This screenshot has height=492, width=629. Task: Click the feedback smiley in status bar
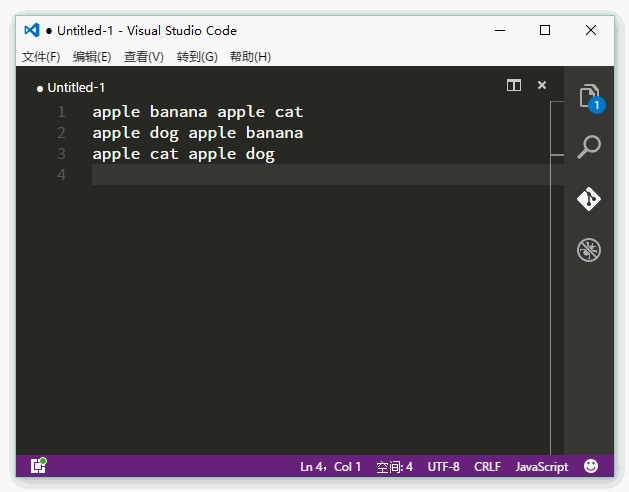[591, 466]
